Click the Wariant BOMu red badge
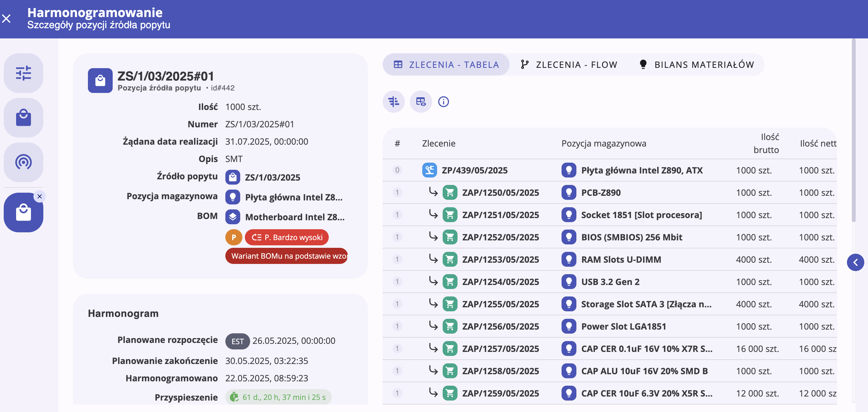 pos(287,256)
